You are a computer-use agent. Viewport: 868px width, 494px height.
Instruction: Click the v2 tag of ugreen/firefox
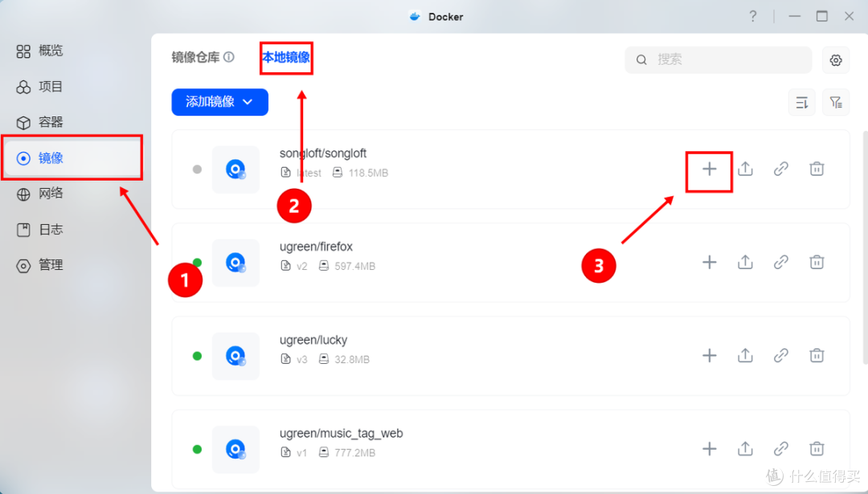[301, 266]
